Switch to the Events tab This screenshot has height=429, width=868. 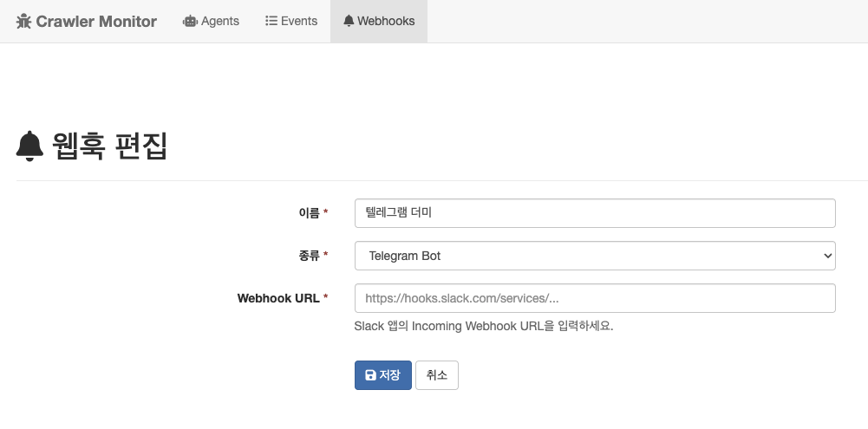pyautogui.click(x=291, y=21)
